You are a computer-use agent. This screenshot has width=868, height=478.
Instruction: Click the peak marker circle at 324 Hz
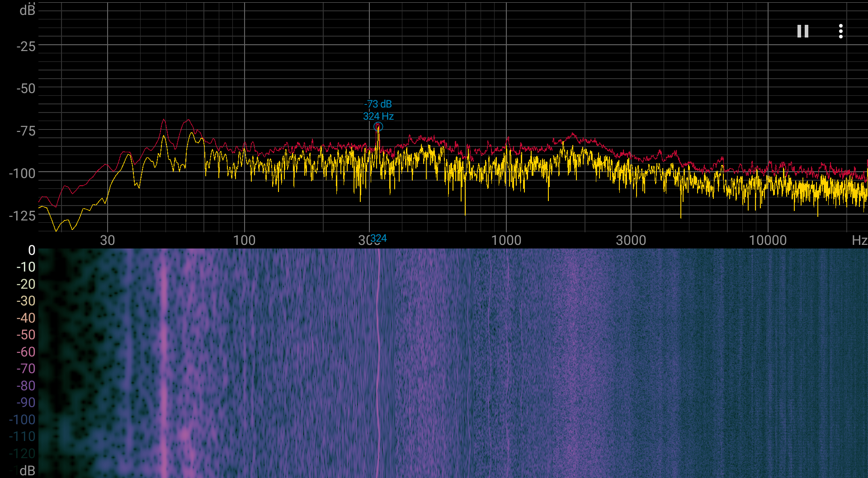[378, 127]
